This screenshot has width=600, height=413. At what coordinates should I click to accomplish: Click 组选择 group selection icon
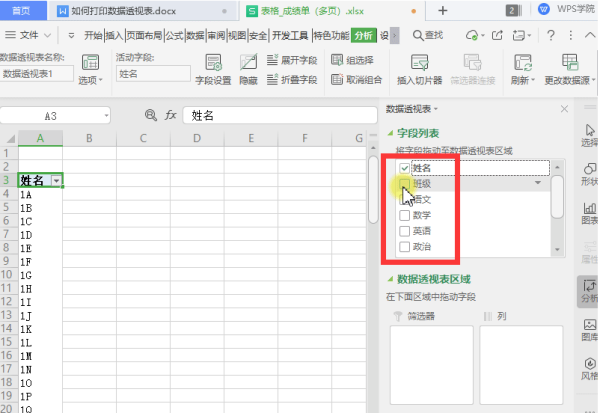[x=337, y=60]
